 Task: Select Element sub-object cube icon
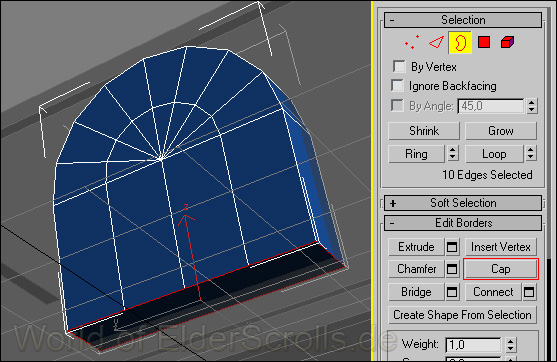pos(507,42)
